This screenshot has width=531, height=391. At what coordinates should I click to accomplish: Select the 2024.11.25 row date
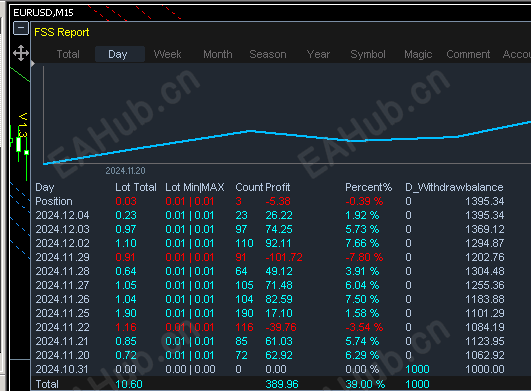pos(62,313)
